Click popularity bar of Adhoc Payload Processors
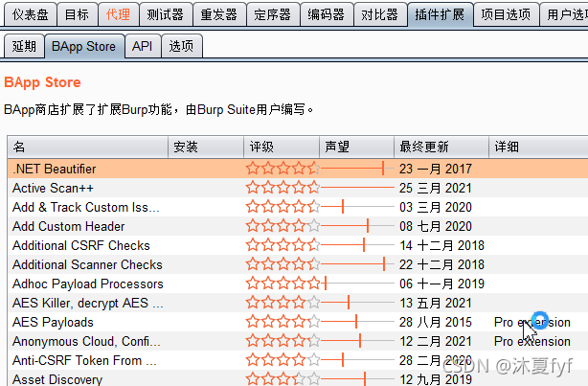This screenshot has height=386, width=588. coord(357,284)
